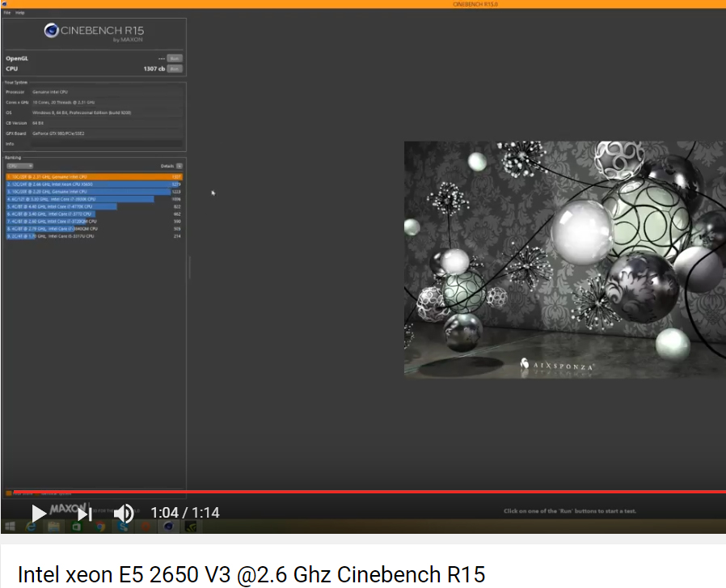Viewport: 726px width, 588px height.
Task: Seek along the red video progress bar
Action: click(369, 492)
